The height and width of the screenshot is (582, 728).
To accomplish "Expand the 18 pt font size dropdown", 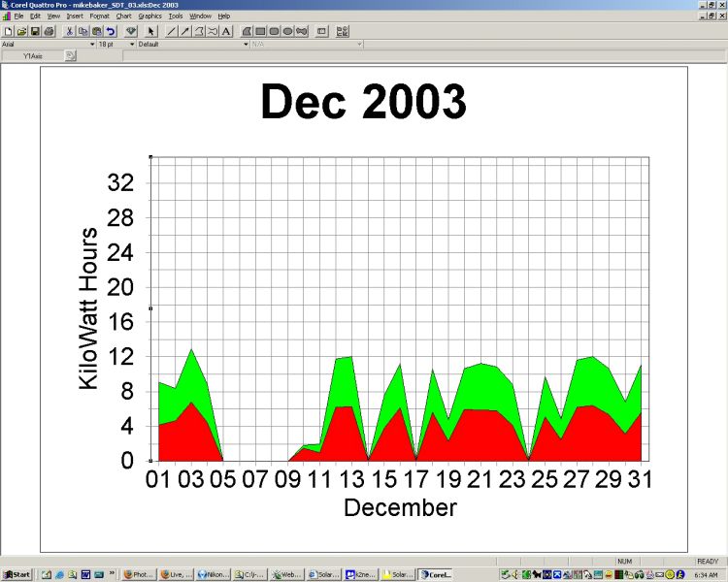I will coord(131,44).
